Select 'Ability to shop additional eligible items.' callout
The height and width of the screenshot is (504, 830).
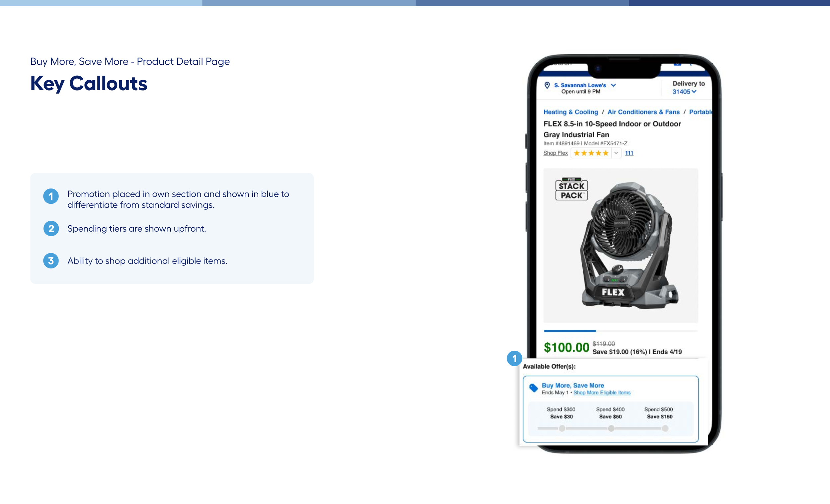click(x=147, y=261)
